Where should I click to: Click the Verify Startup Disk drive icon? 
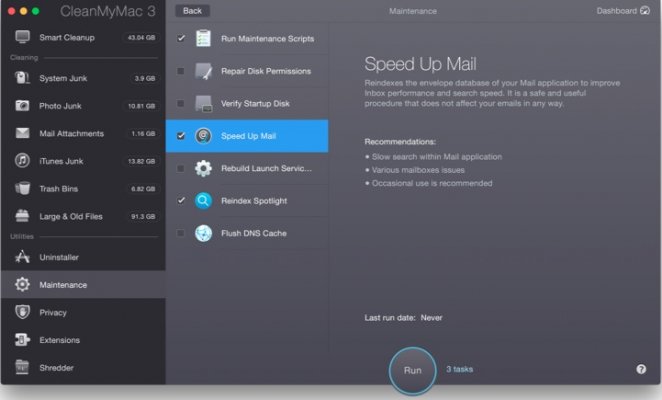203,103
